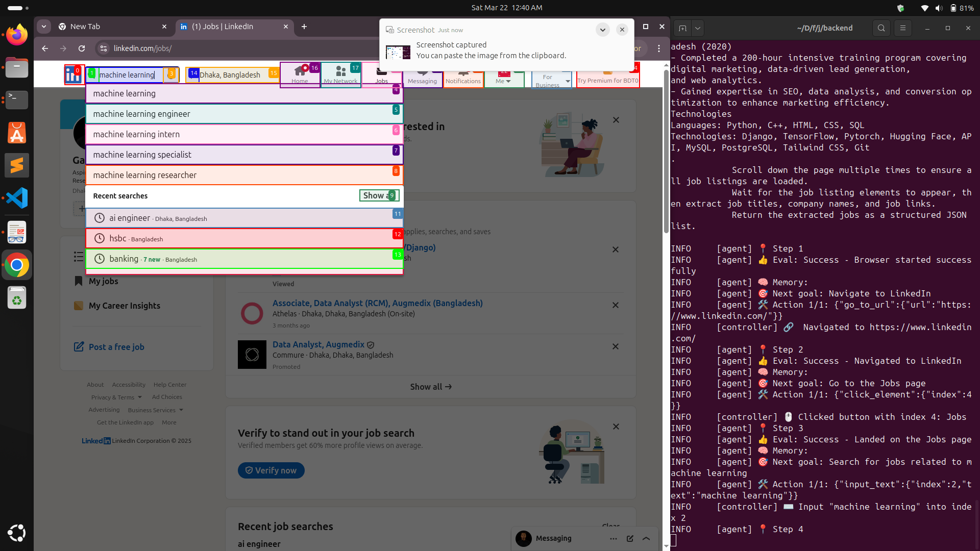Click Try Premium for BDT0 link
980x551 pixels.
[607, 80]
